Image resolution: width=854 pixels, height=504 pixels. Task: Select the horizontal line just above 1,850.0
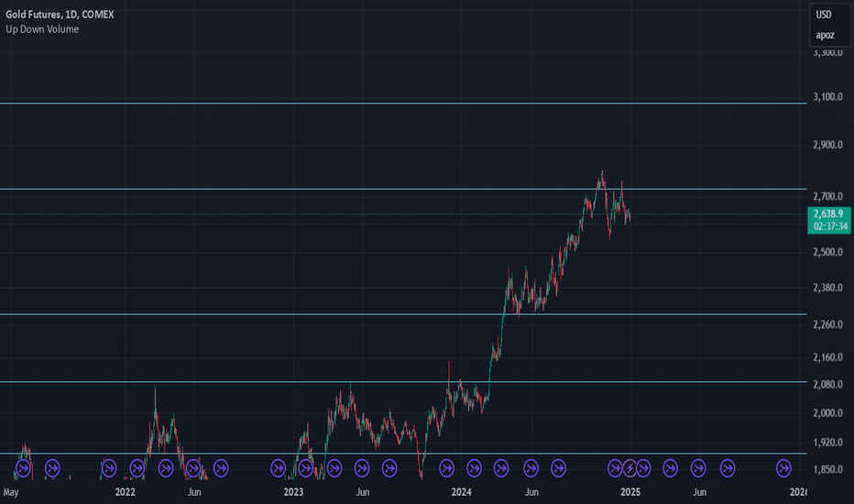click(x=403, y=454)
